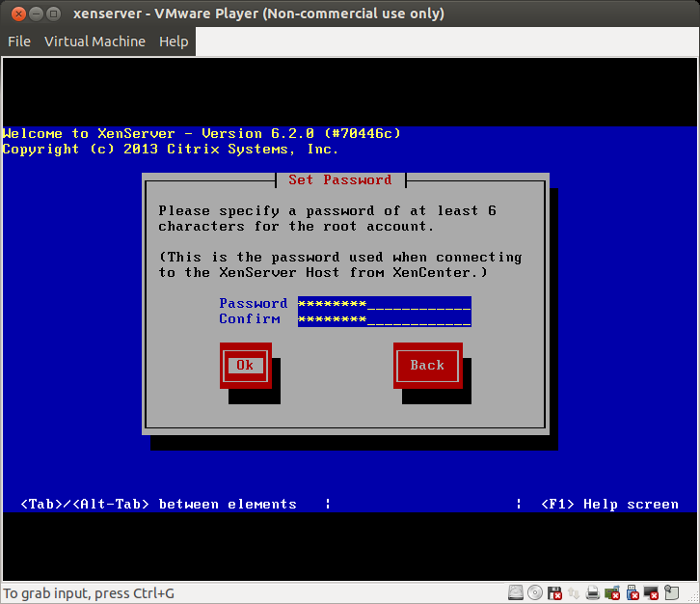Click the message log note icon
Image resolution: width=700 pixels, height=604 pixels.
pos(671,592)
